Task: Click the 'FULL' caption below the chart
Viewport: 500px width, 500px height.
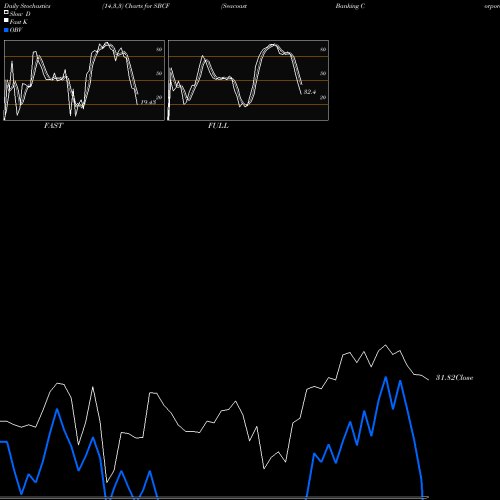Action: 218,126
